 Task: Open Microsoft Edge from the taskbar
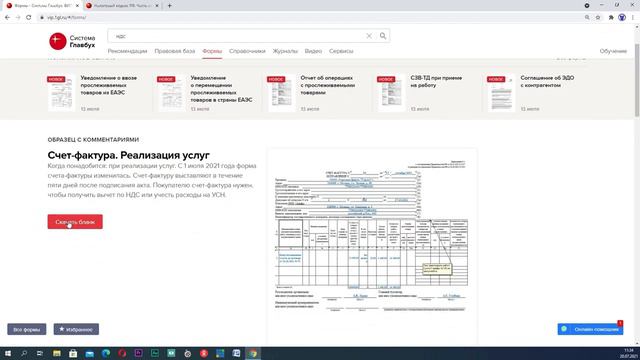106,353
